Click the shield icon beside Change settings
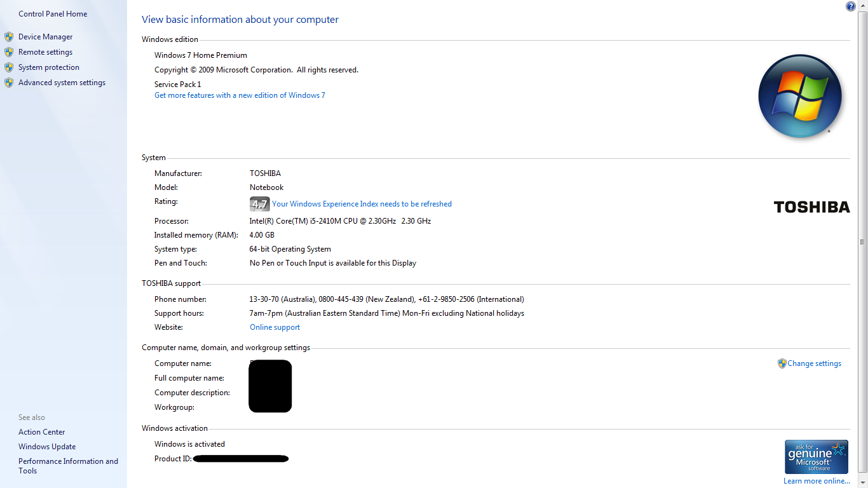868x488 pixels. pyautogui.click(x=782, y=363)
